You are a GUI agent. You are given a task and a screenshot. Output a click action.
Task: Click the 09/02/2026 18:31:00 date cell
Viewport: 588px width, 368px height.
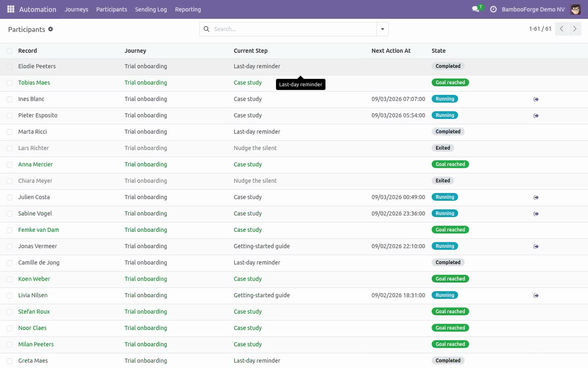(x=398, y=295)
